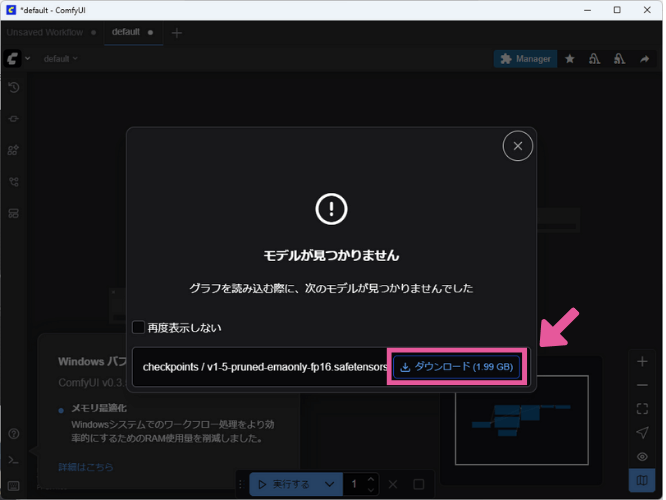Click the node link sidebar icon

14,119
